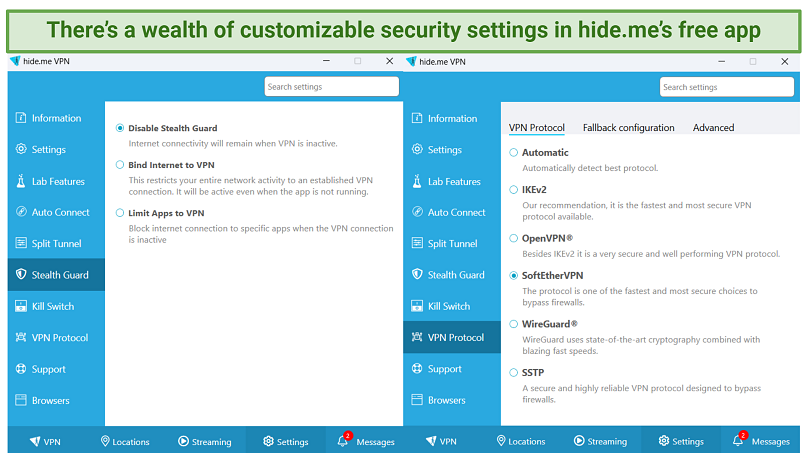Screen dimensions: 806x453
Task: Click Locations pin icon in left window
Action: click(105, 441)
